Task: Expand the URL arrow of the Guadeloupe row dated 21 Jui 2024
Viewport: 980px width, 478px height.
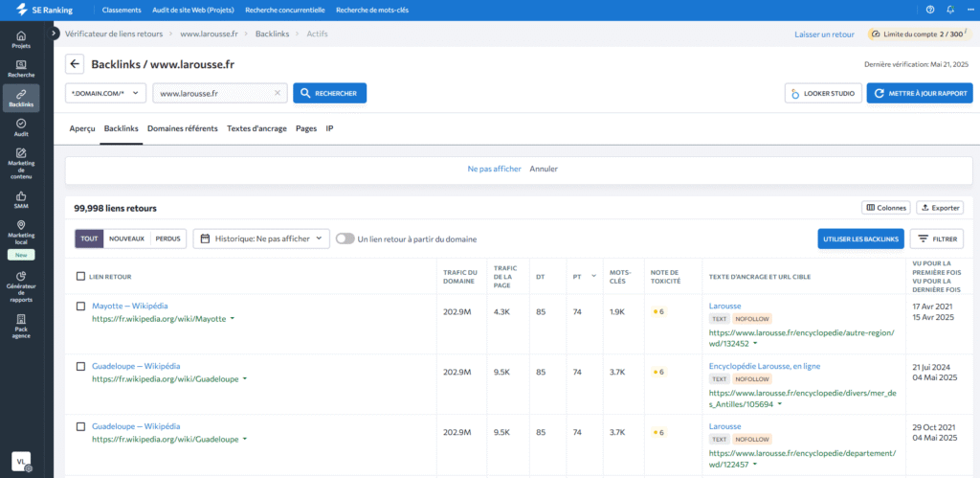Action: [245, 378]
